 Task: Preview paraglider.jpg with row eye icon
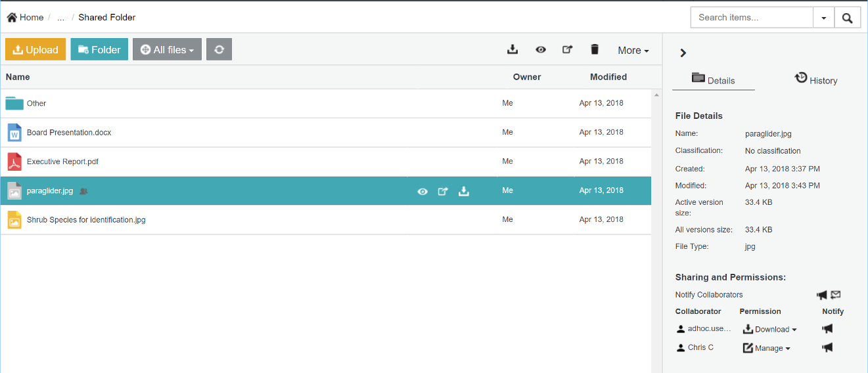click(x=423, y=191)
